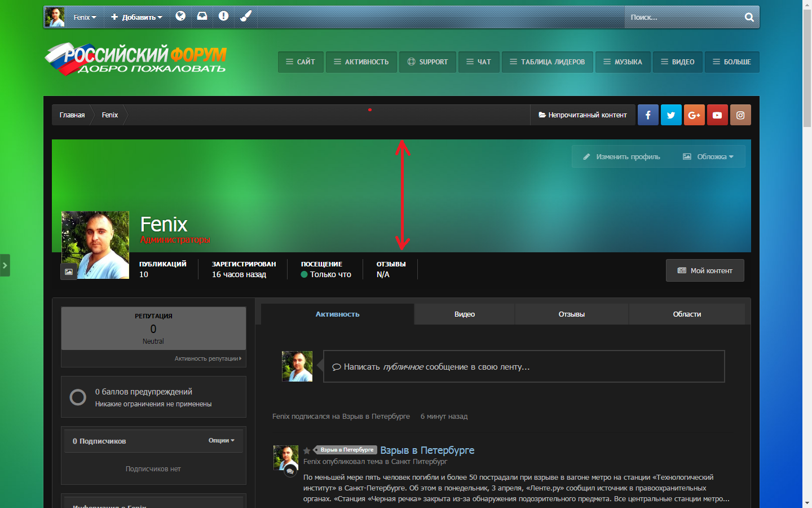
Task: Open the Google Plus social icon
Action: (x=694, y=115)
